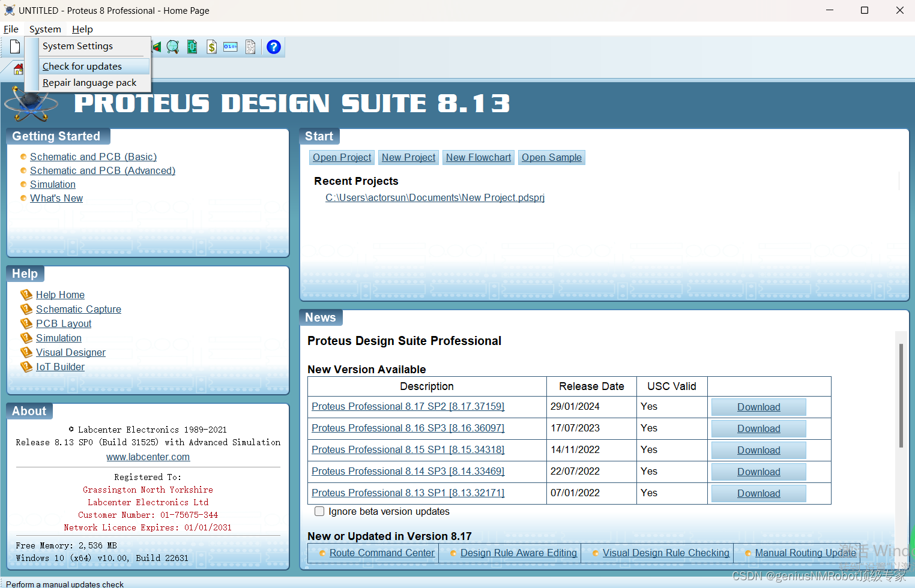Click the New Project blank page toolbar icon
This screenshot has width=915, height=588.
coord(14,46)
